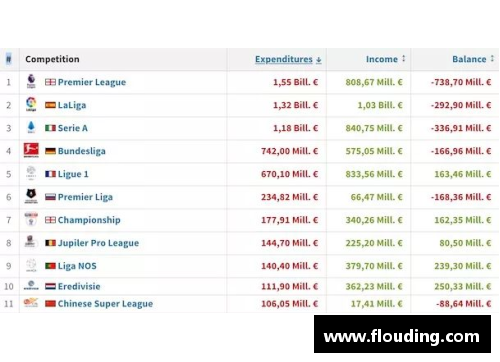Screen dimensions: 500x362
Task: Click the Eredivisie logo icon
Action: [x=31, y=285]
